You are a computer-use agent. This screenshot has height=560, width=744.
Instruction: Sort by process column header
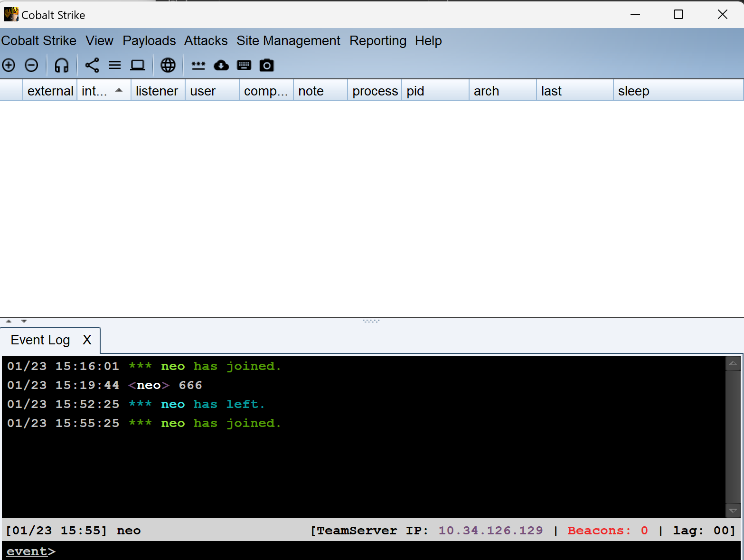pyautogui.click(x=375, y=91)
